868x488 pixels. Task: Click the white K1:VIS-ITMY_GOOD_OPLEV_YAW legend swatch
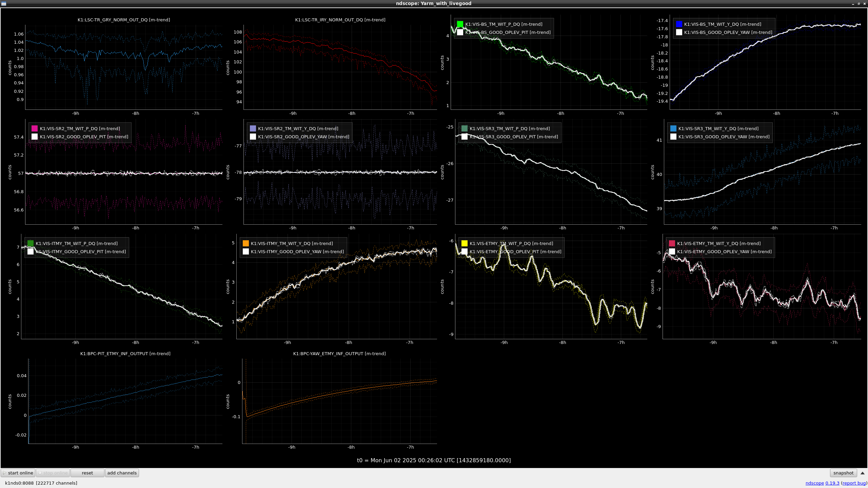click(246, 251)
